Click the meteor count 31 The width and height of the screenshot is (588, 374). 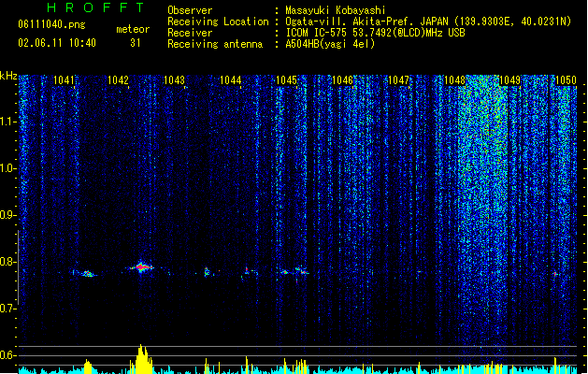(136, 43)
